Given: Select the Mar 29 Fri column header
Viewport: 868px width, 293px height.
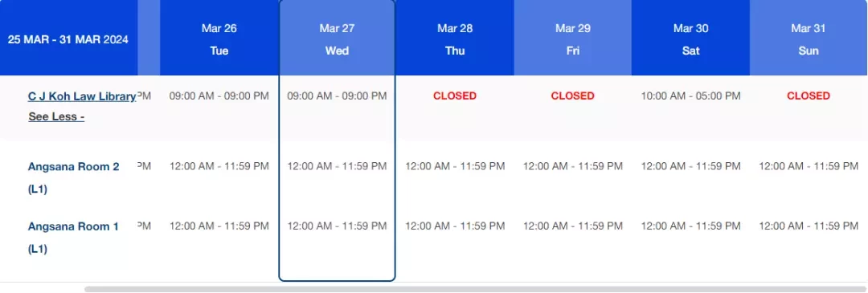Looking at the screenshot, I should (x=573, y=38).
